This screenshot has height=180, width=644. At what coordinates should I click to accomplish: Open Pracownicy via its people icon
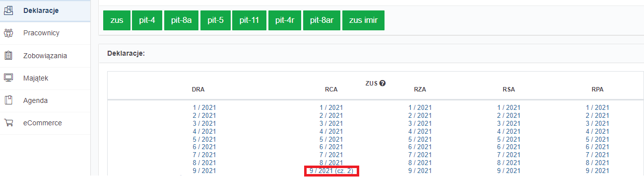(x=8, y=33)
